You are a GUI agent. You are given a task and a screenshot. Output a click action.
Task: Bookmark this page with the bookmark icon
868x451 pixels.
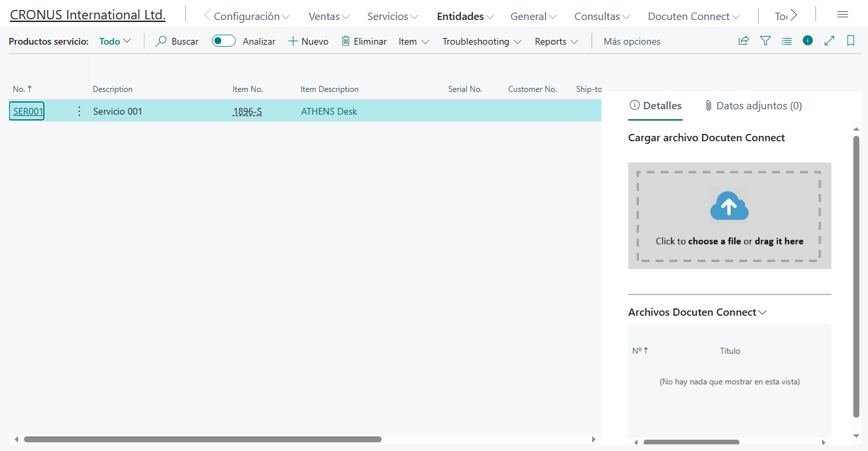tap(851, 41)
